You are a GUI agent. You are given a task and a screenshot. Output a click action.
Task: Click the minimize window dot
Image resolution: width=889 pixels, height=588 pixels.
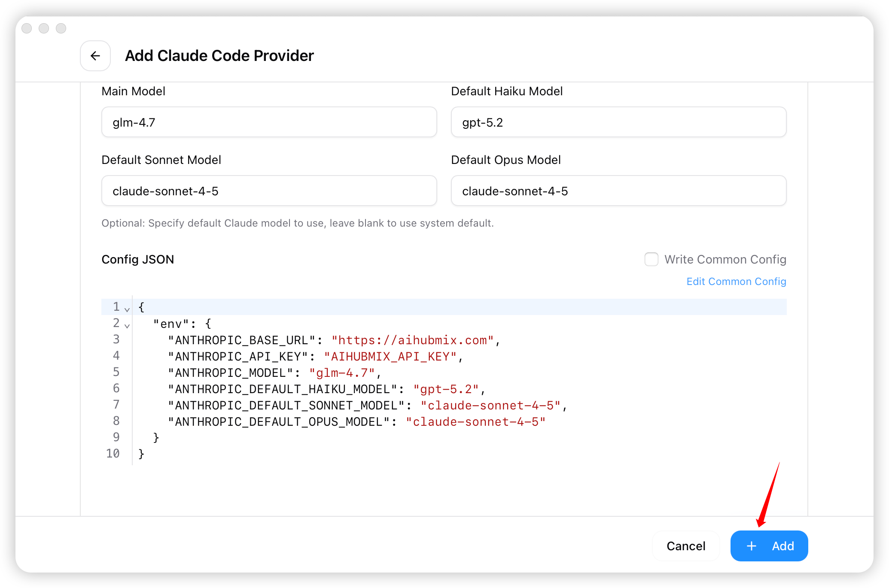44,28
